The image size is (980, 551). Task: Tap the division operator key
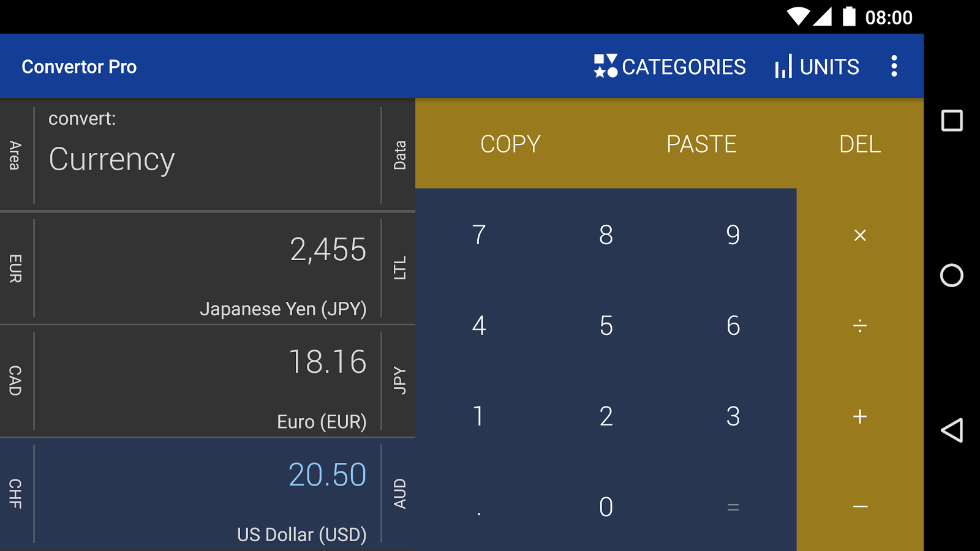(860, 326)
